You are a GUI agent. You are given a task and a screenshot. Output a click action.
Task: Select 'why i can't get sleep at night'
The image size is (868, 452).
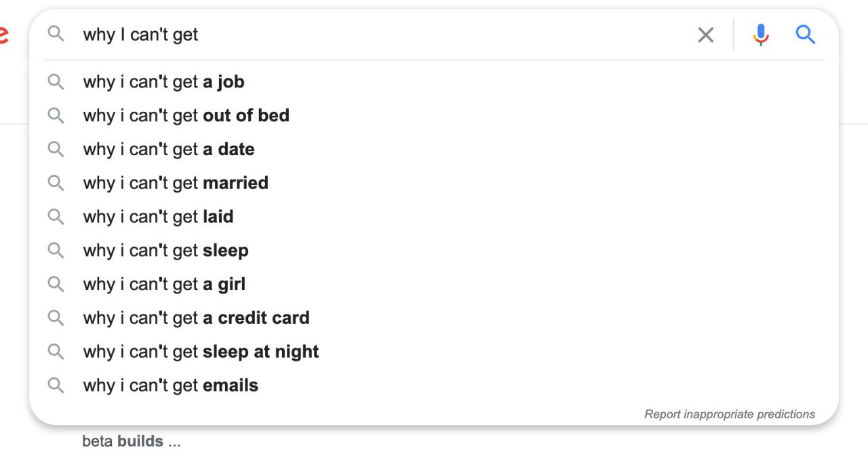[x=434, y=352]
